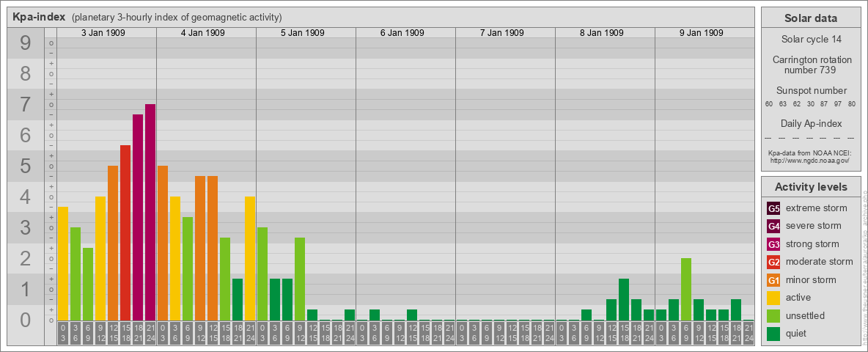Click the Kp scale number 3
868x352 pixels.
pos(26,228)
